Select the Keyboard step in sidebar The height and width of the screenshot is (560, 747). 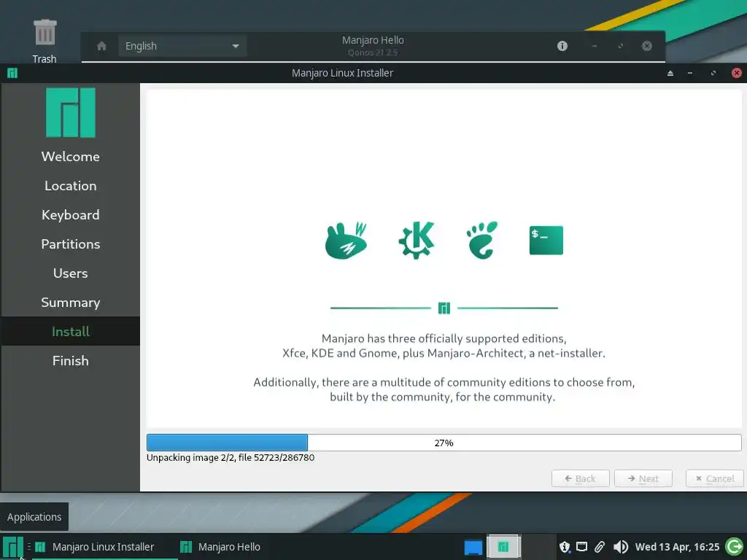[x=71, y=215]
